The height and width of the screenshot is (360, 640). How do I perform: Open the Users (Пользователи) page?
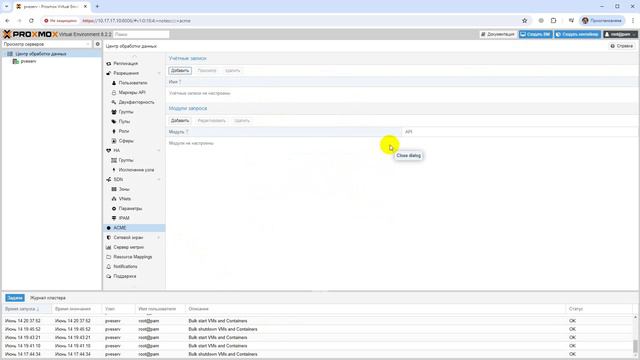click(134, 83)
